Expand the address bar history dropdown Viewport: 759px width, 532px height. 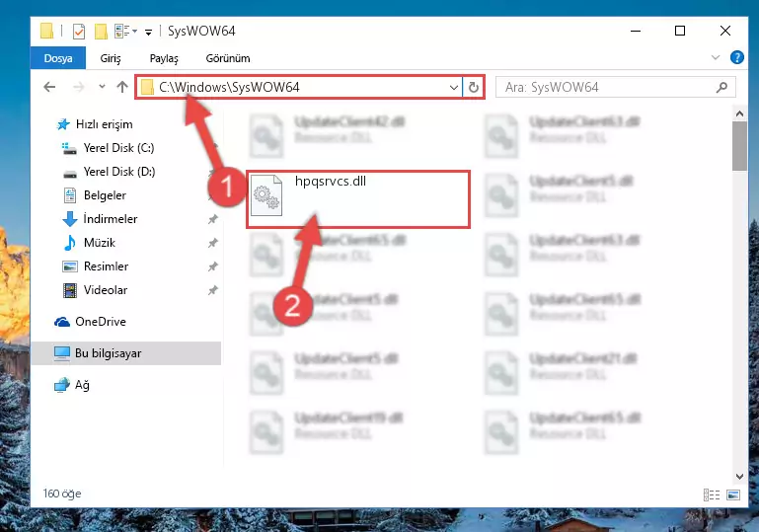(454, 88)
